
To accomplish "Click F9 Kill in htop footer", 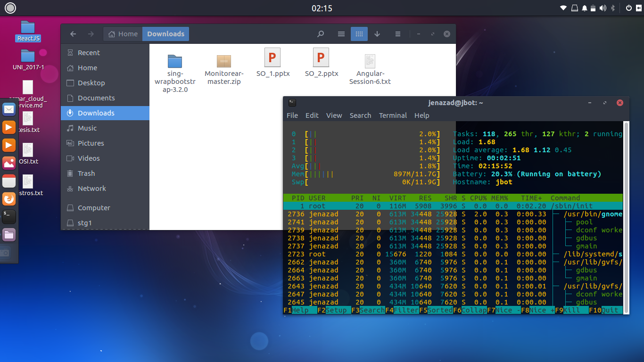I will click(x=572, y=310).
